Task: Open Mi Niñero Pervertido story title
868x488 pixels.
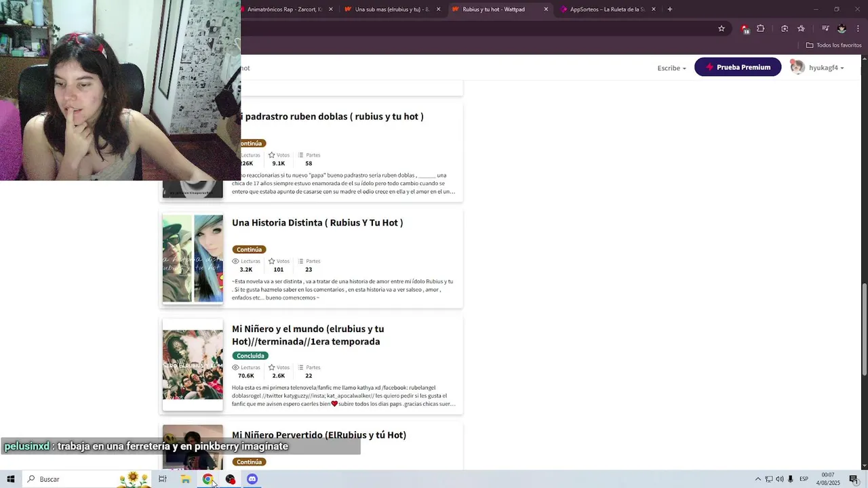Action: pos(319,435)
